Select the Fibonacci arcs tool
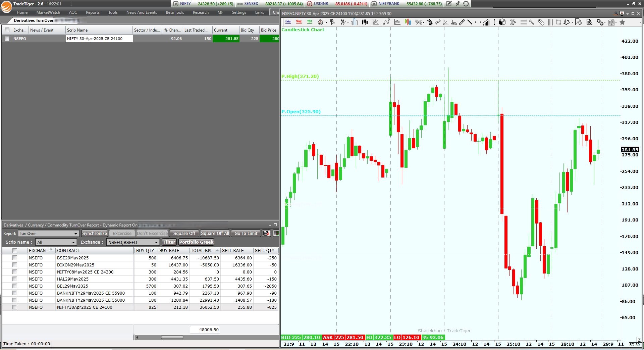The image size is (644, 350). (454, 22)
